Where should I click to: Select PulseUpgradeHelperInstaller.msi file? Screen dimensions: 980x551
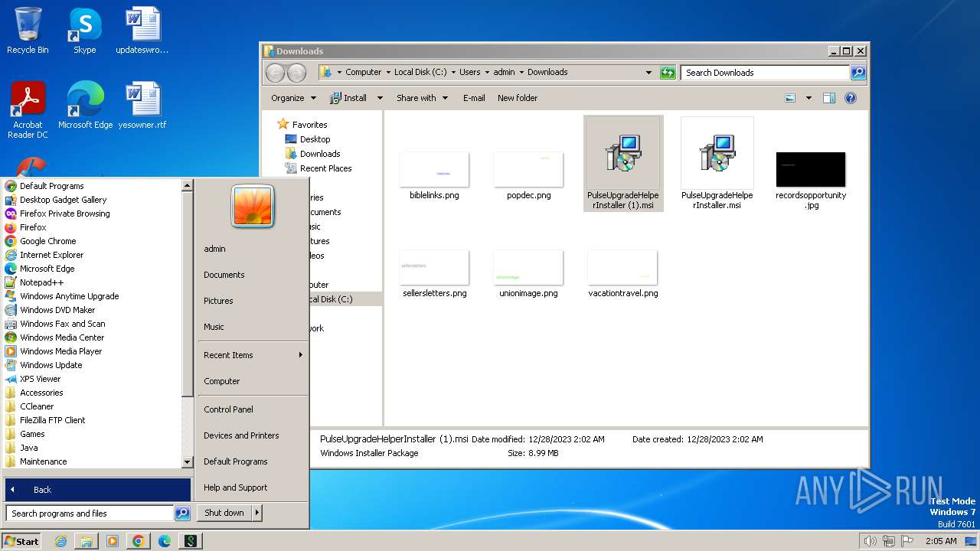click(x=717, y=163)
